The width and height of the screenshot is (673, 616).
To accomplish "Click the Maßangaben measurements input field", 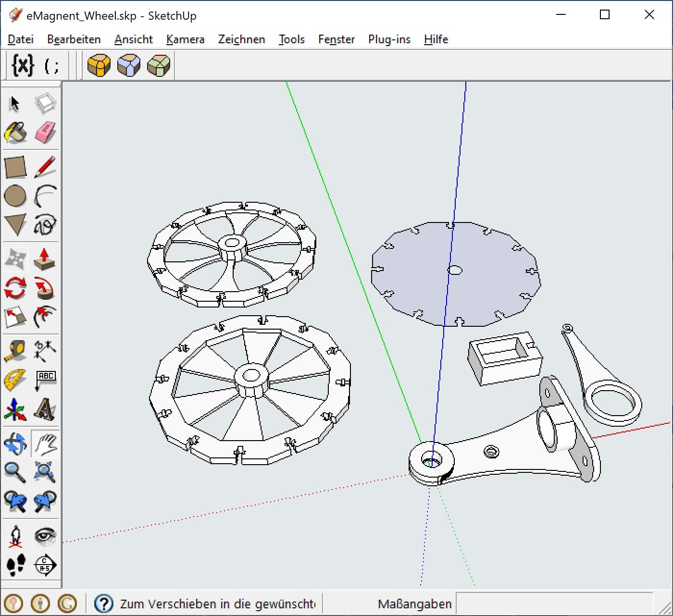I will click(x=553, y=604).
